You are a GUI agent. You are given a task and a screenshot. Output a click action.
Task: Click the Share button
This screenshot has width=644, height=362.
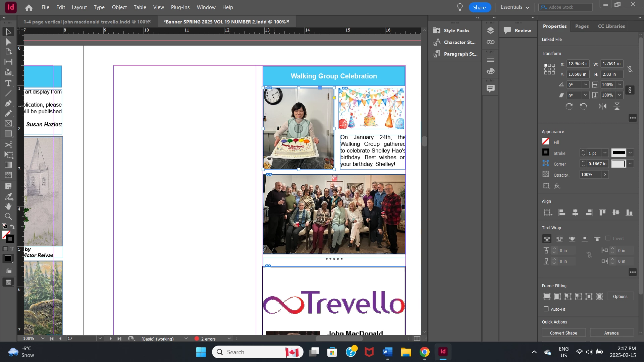pos(479,7)
